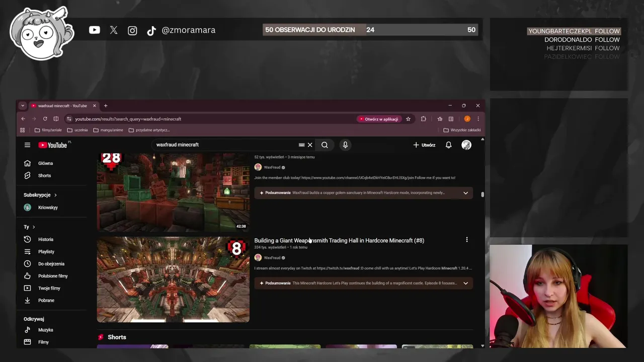The image size is (644, 362).
Task: Open WaxFraud channel under the Trading Hall video
Action: pos(272,257)
